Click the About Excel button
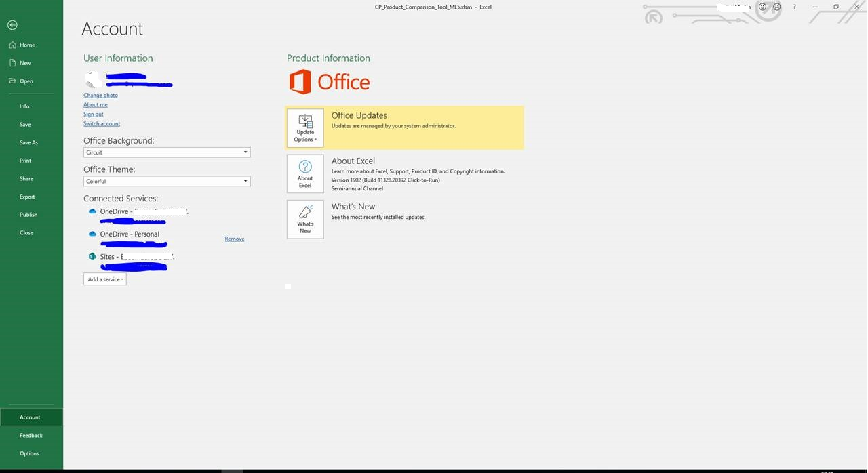Screen dimensions: 868x473 pyautogui.click(x=305, y=173)
